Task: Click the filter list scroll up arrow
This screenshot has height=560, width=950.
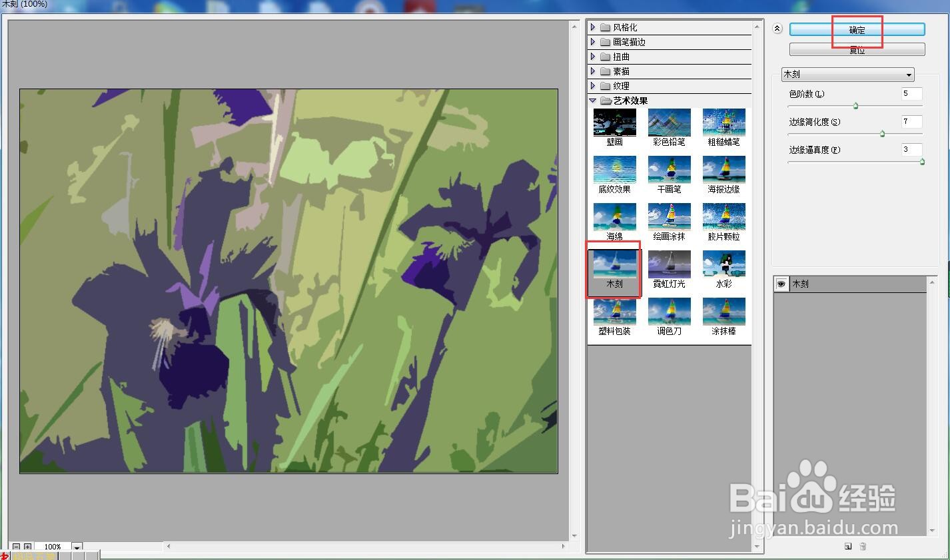Action: [757, 27]
